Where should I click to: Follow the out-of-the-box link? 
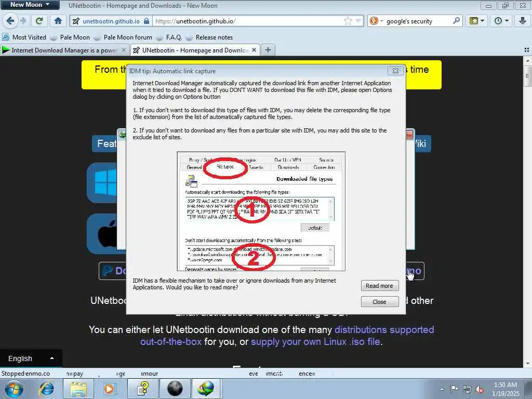coord(171,342)
